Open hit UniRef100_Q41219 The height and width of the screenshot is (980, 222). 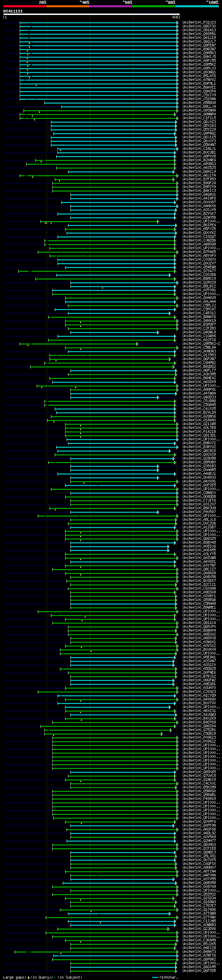[x=199, y=38]
